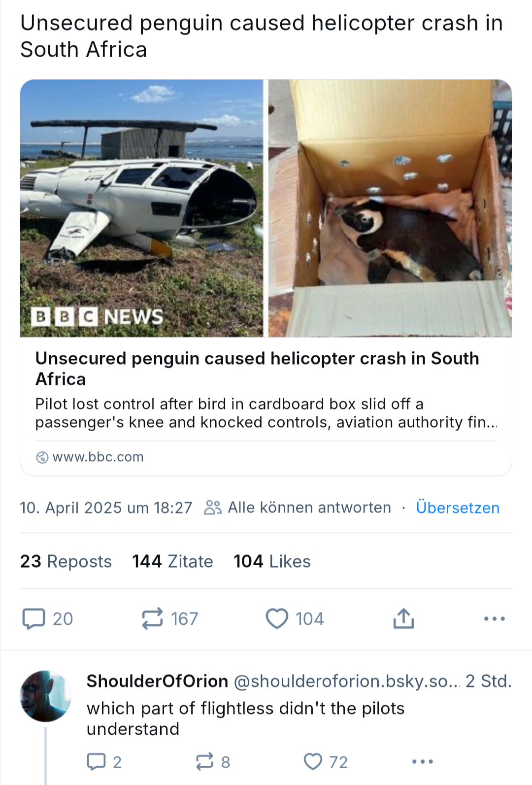The image size is (532, 785).
Task: Open the reply icon showing 20 comments
Action: point(48,618)
